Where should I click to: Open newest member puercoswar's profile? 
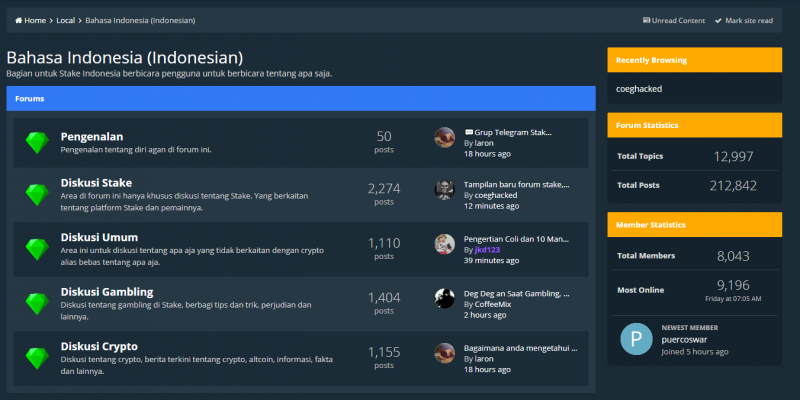(x=684, y=340)
